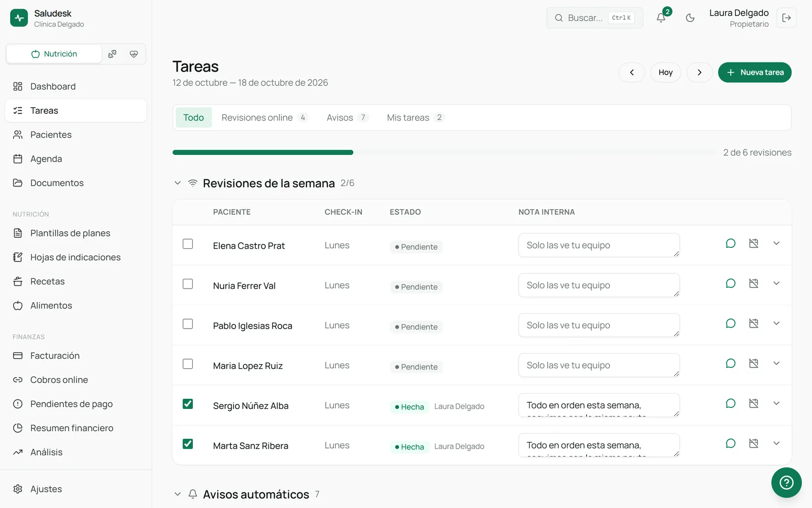
Task: Switch to the Avisos tab
Action: pos(347,117)
